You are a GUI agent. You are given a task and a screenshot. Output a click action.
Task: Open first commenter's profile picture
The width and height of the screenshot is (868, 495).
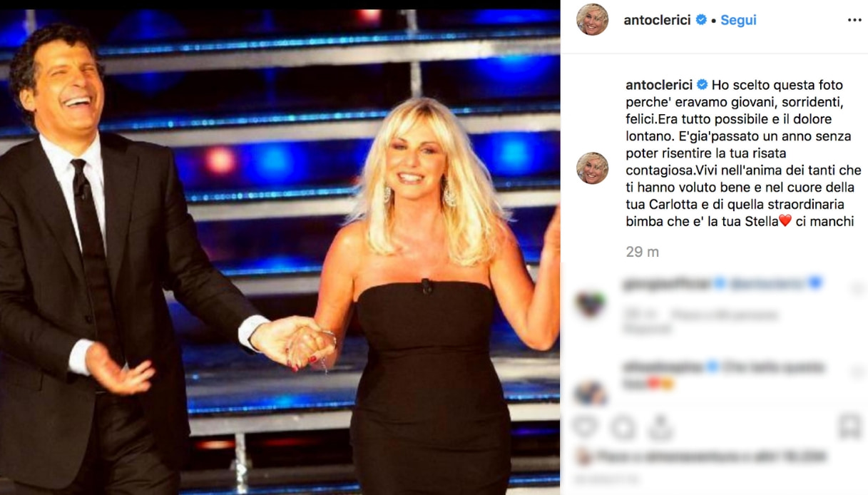tap(591, 305)
